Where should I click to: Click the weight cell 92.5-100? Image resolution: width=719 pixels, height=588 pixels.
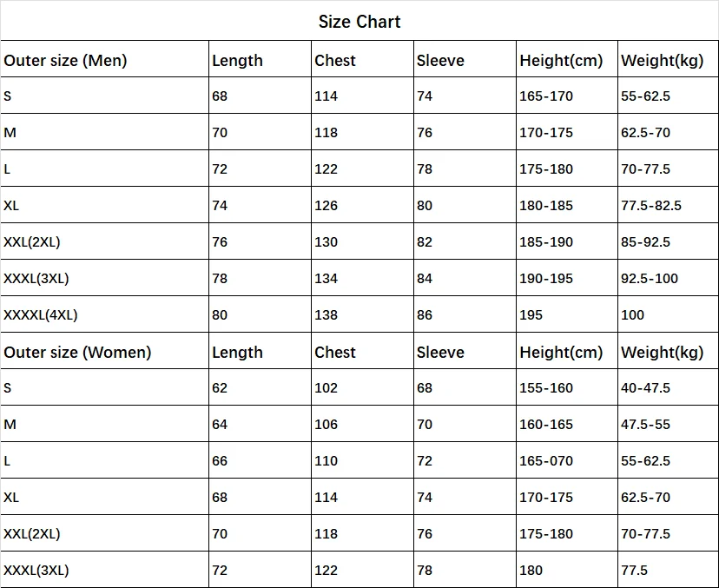coord(650,279)
